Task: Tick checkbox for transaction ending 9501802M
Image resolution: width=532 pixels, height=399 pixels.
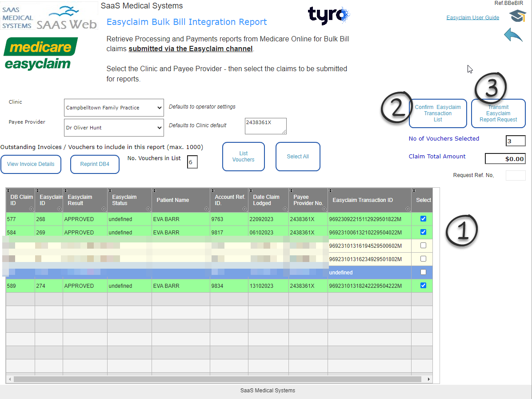Action: [x=423, y=259]
